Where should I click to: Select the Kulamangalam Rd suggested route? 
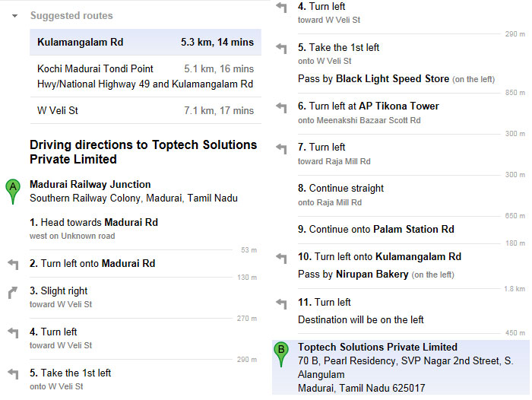pos(144,43)
